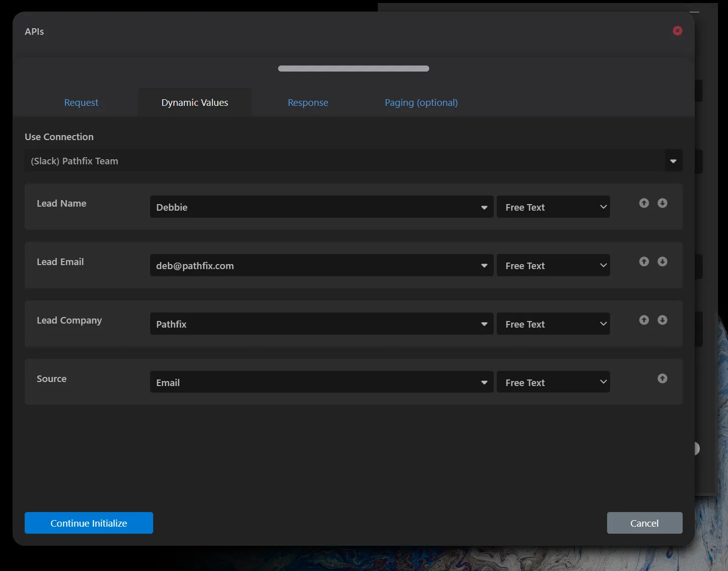728x571 pixels.
Task: Move Lead Name row up arrow
Action: tap(644, 203)
